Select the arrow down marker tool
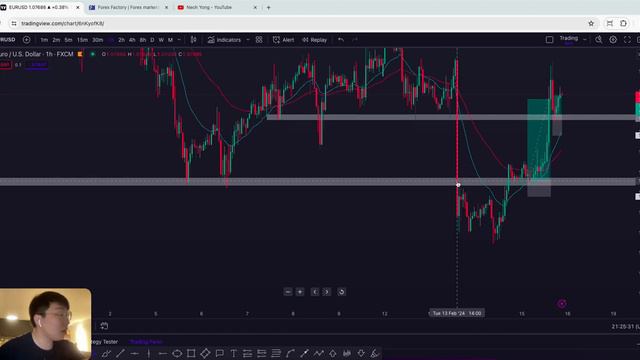The height and width of the screenshot is (360, 640). (361, 353)
